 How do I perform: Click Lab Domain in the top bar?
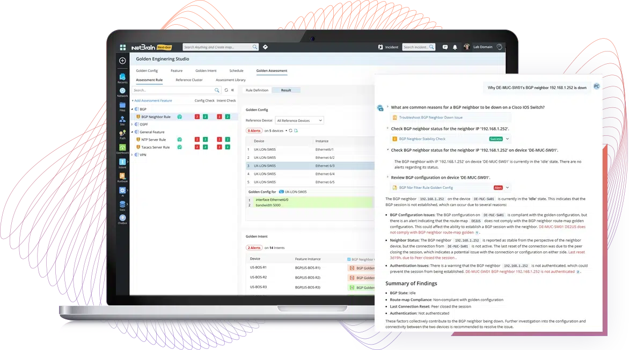click(x=483, y=47)
